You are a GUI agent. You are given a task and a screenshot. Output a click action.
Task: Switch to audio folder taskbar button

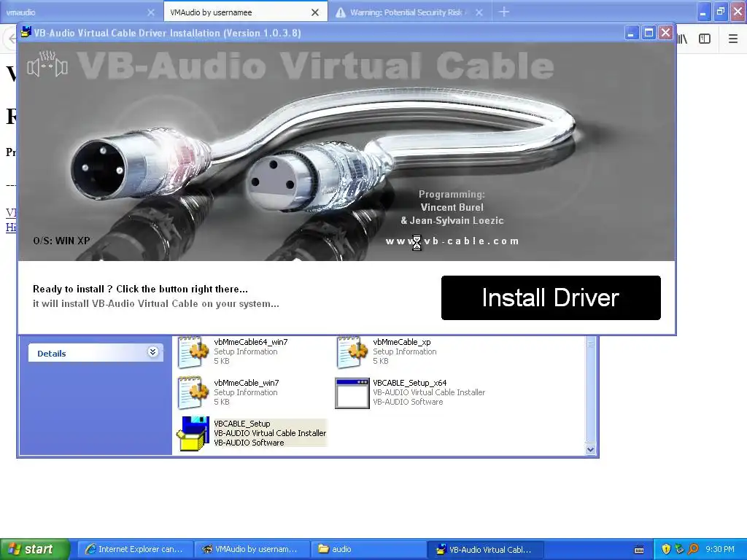[x=368, y=549]
